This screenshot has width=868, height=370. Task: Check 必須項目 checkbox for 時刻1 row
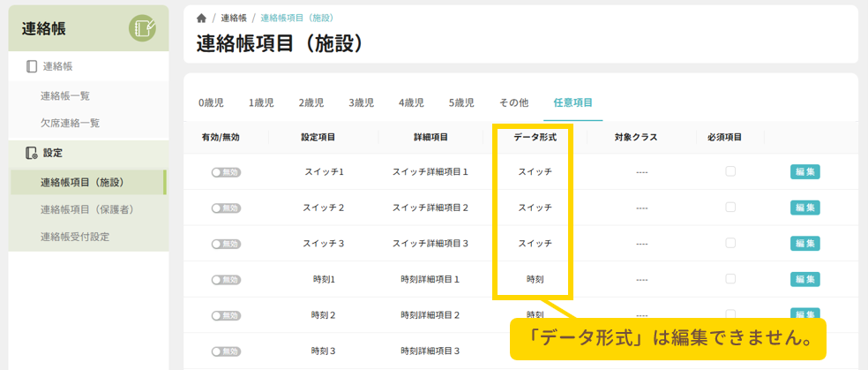pyautogui.click(x=730, y=279)
